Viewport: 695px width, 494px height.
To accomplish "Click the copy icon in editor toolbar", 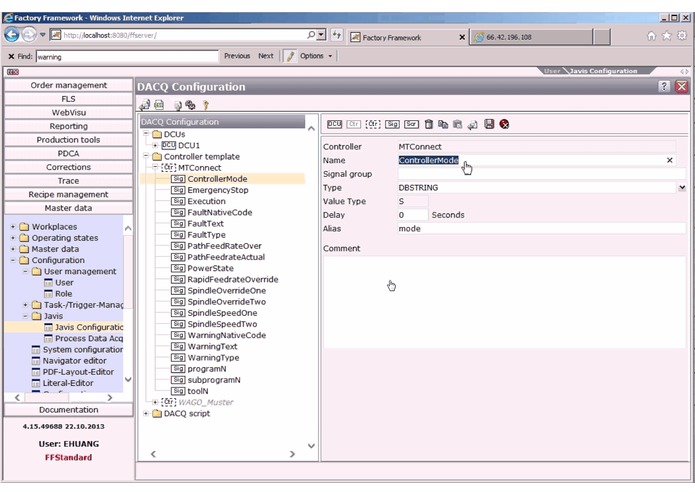I will (x=443, y=124).
